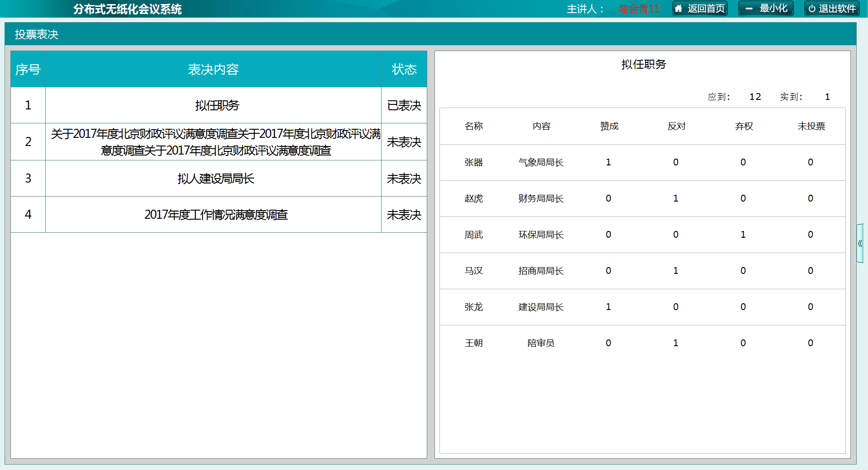Screen dimensions: 868x470
Task: Click the 弃权 column header
Action: point(744,126)
